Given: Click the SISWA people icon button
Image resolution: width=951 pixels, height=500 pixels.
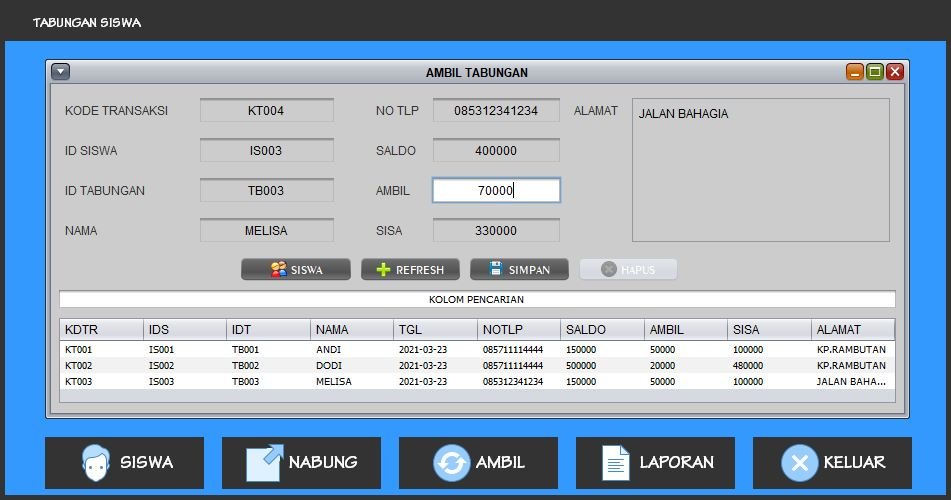Looking at the screenshot, I should (x=296, y=269).
